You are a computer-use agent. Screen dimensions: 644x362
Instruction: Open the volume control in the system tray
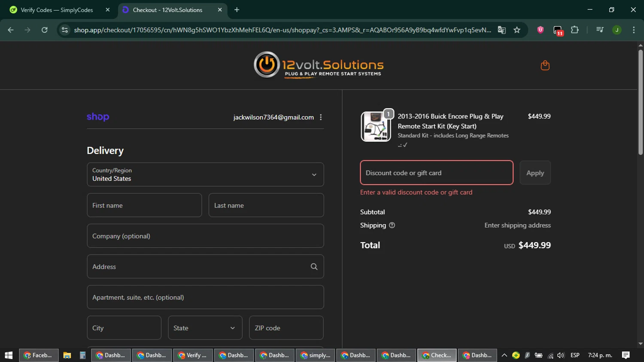[561, 355]
